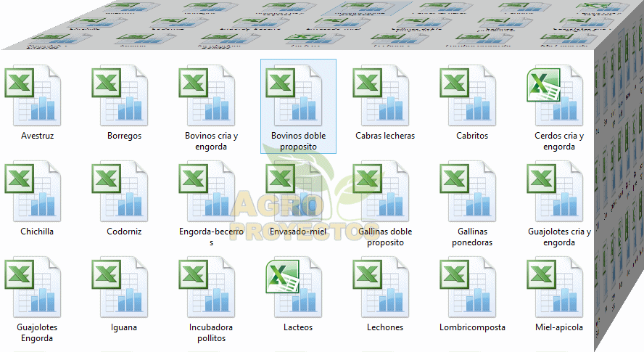Click the Miel-apicola file name text

559,328
